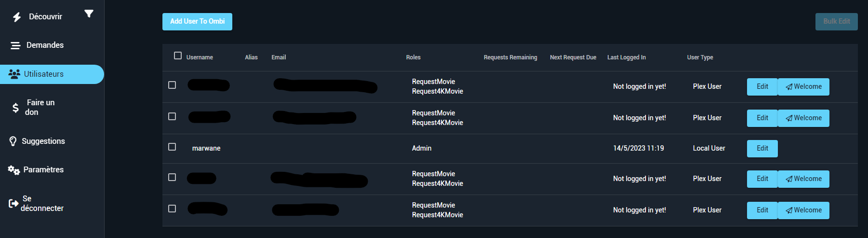Check the box for user marwane
The height and width of the screenshot is (238, 868).
coord(172,147)
